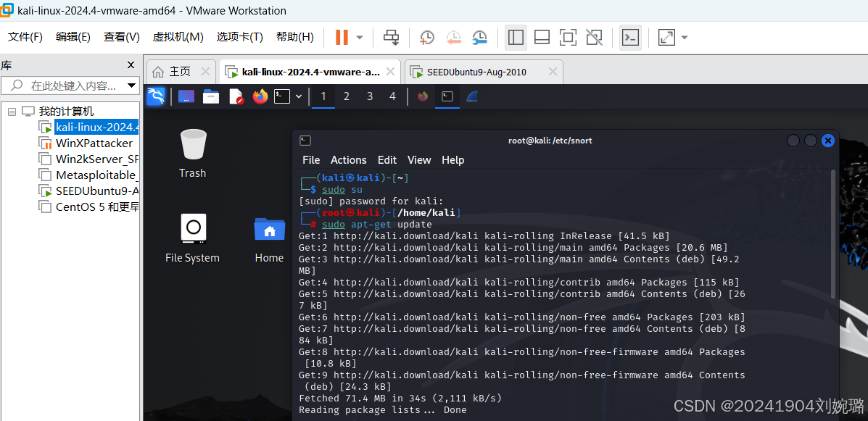Pause the virtual machine with orange pause button

click(x=342, y=37)
